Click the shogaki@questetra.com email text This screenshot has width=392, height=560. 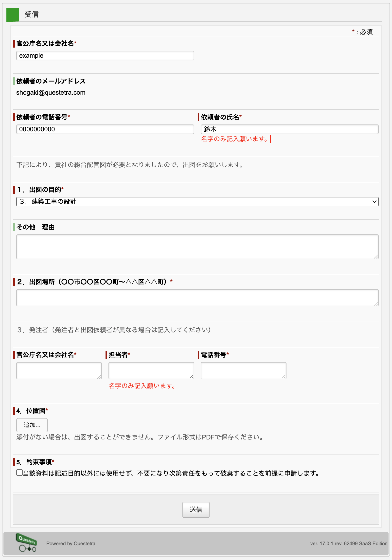tap(51, 92)
